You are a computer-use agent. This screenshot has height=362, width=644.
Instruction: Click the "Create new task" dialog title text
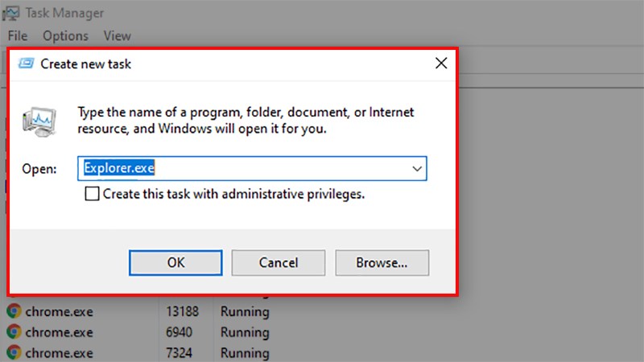coord(85,64)
